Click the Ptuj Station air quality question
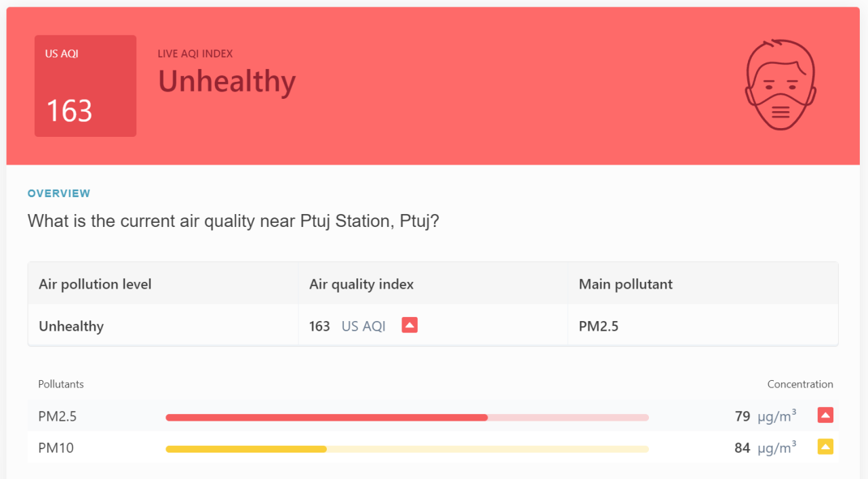 pyautogui.click(x=233, y=222)
